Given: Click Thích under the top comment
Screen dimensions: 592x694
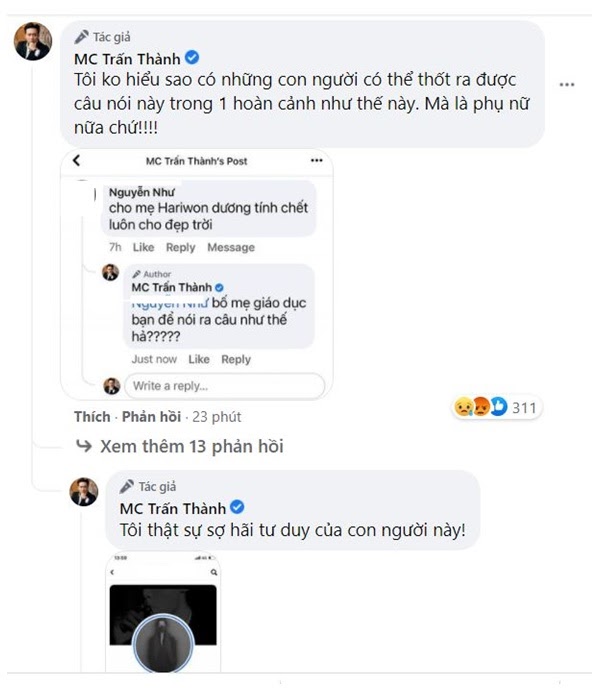Looking at the screenshot, I should point(92,416).
